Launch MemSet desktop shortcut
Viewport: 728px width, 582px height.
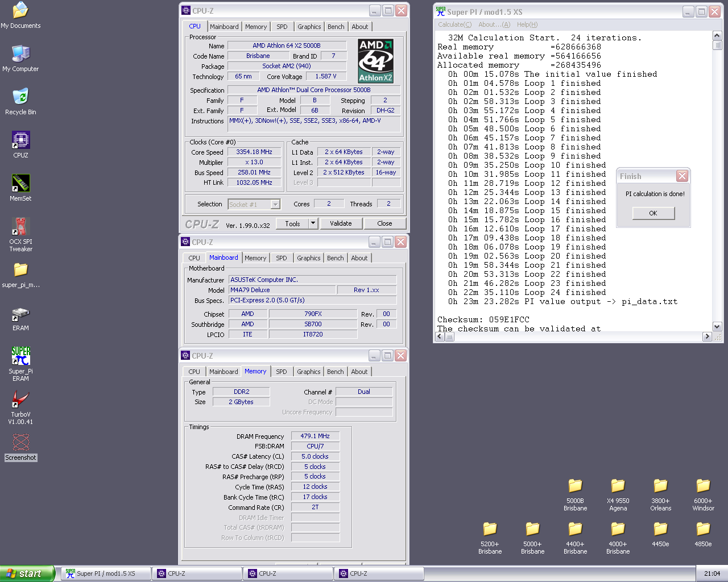point(20,188)
